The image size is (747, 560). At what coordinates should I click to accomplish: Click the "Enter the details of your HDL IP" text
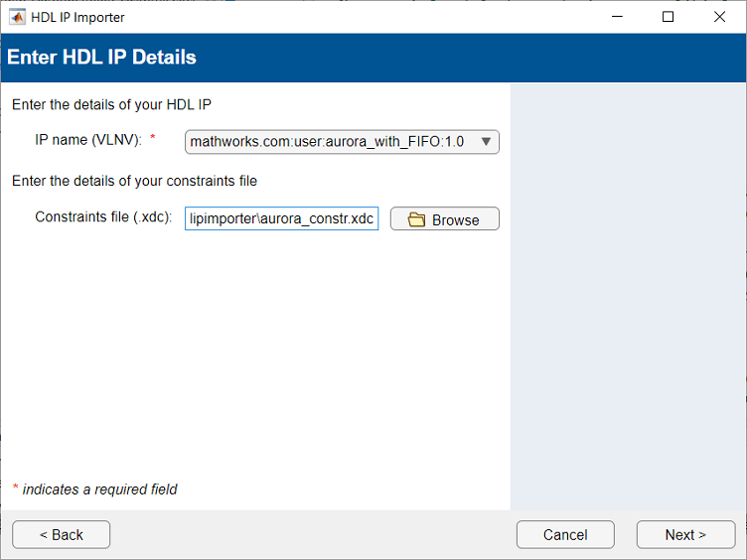coord(111,104)
